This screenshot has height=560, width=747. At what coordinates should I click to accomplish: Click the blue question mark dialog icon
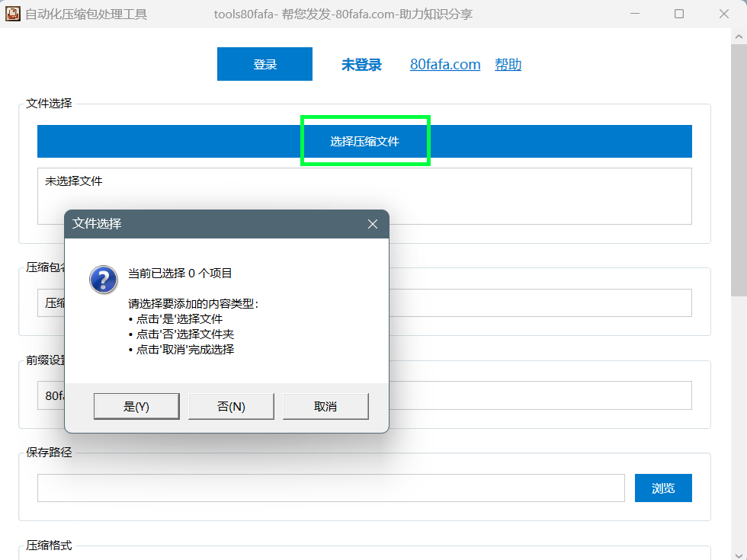(x=104, y=280)
